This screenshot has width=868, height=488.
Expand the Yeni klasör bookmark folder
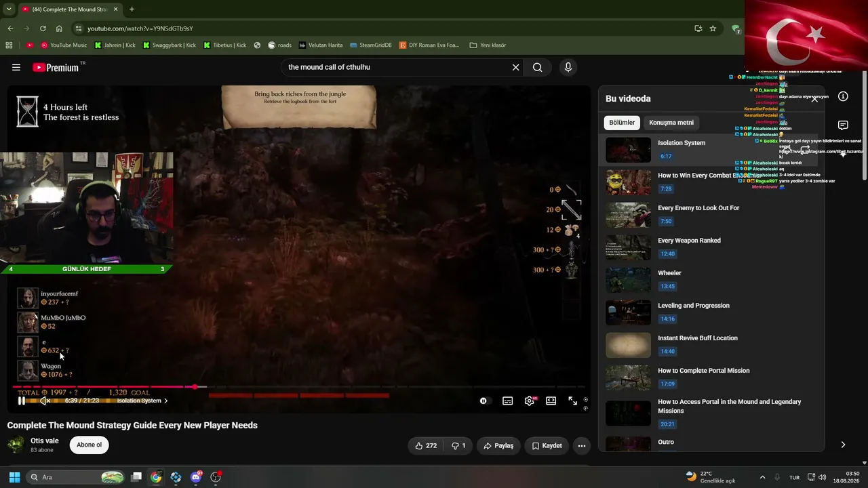pos(488,45)
